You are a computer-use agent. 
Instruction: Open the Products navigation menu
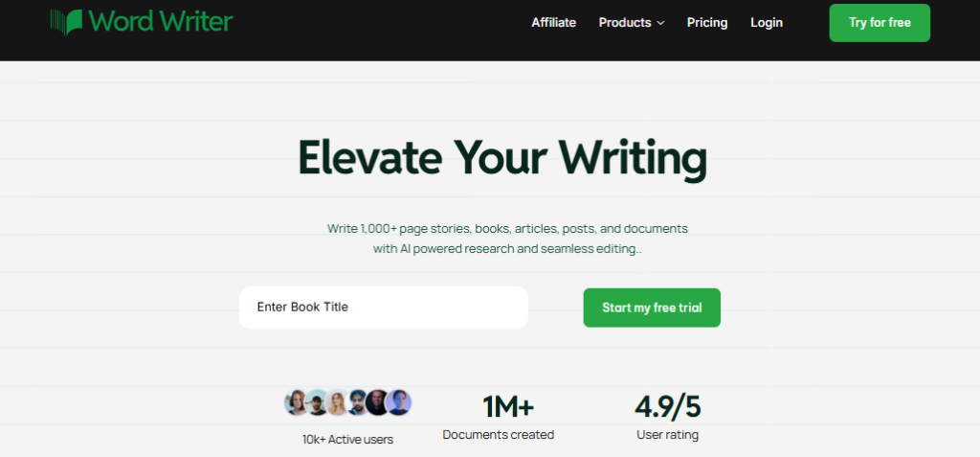[624, 22]
